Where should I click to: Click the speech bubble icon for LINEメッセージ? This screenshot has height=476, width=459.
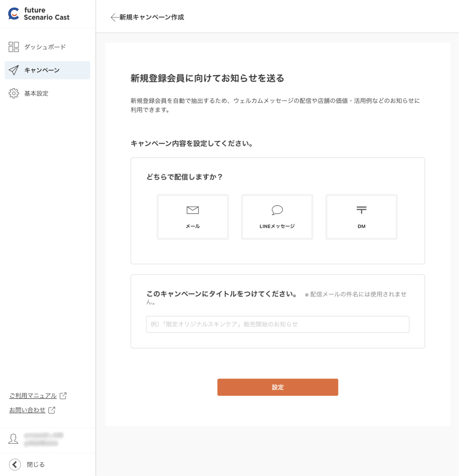click(x=277, y=210)
